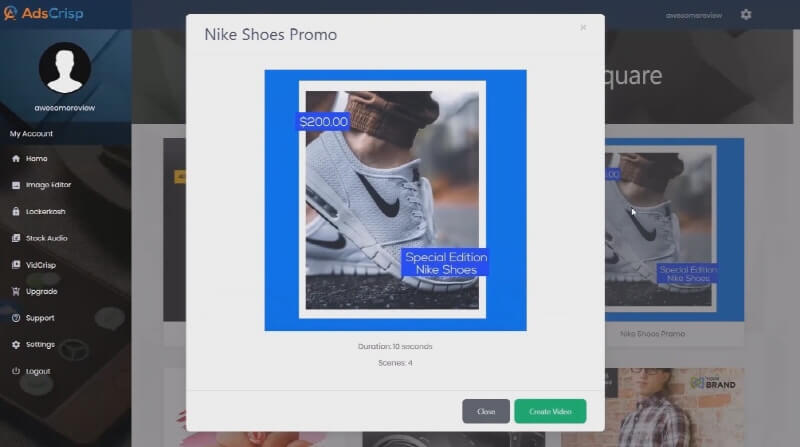Click the Nike Shoes Promo dialog title
800x447 pixels.
pyautogui.click(x=270, y=35)
